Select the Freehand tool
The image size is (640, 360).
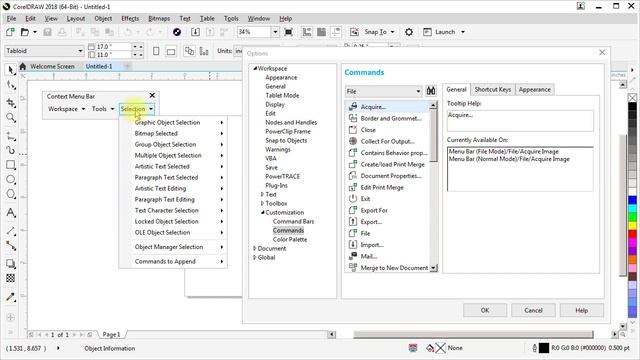click(11, 136)
